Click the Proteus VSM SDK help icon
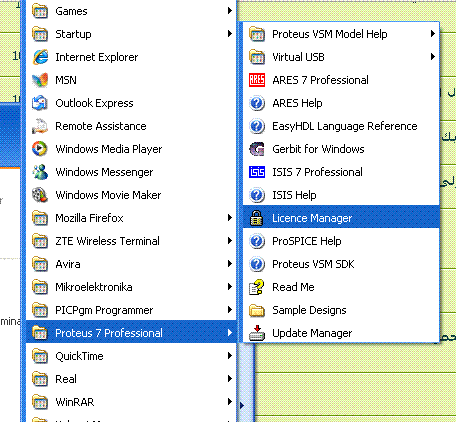The image size is (459, 422). tap(257, 264)
